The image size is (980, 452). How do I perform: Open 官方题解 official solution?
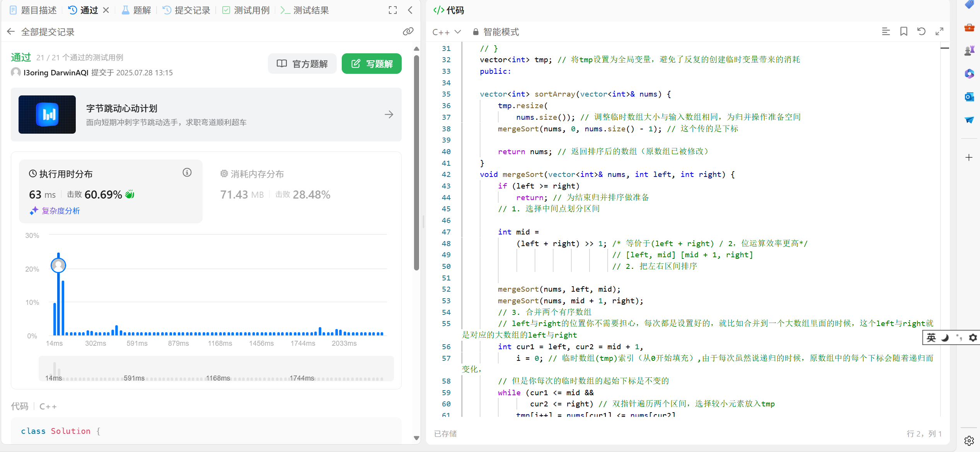click(302, 64)
